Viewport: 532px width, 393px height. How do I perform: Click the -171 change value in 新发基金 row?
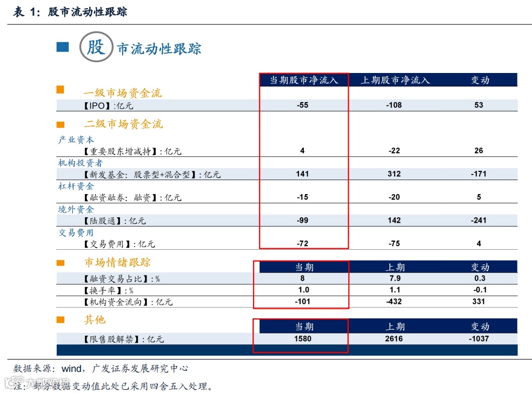click(478, 174)
